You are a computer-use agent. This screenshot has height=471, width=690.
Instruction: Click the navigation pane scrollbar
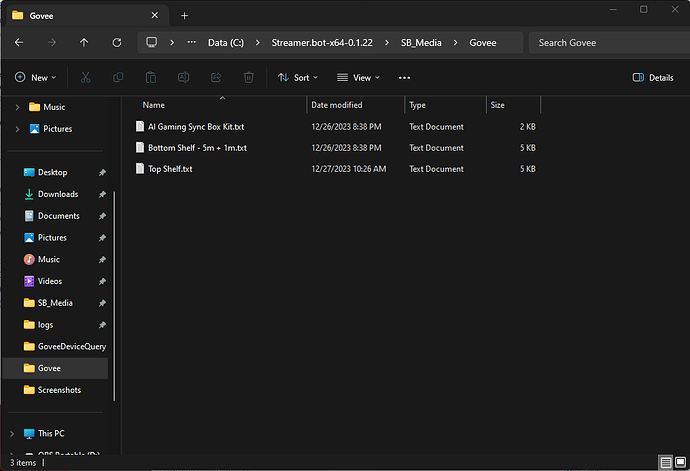114,290
